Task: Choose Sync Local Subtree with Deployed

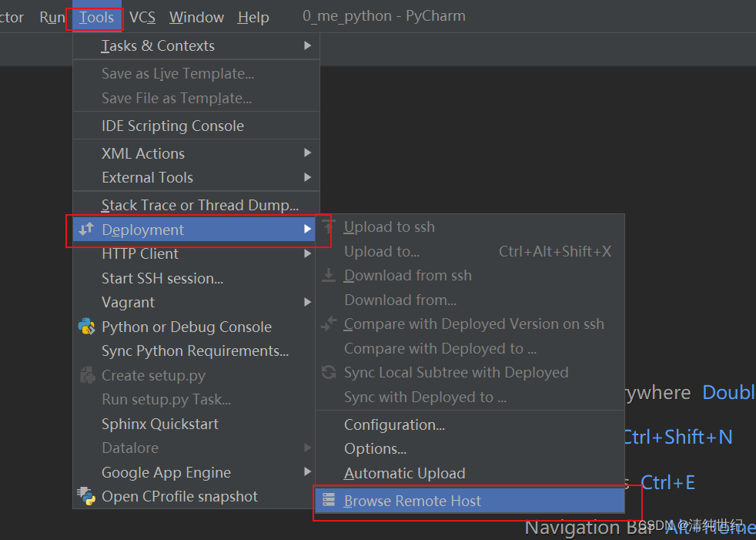Action: click(470, 373)
